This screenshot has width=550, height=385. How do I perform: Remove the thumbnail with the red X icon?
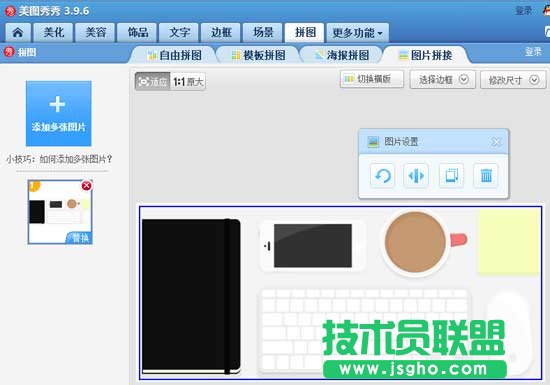(87, 185)
